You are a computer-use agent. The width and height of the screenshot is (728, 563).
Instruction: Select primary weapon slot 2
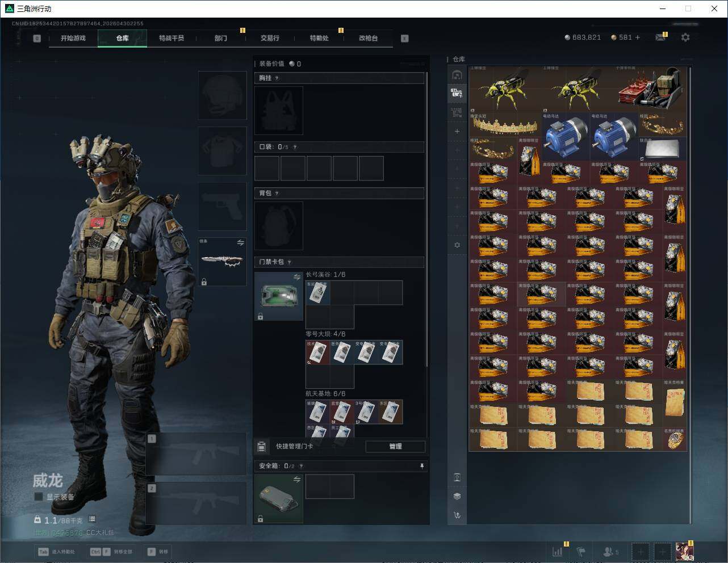click(x=196, y=503)
